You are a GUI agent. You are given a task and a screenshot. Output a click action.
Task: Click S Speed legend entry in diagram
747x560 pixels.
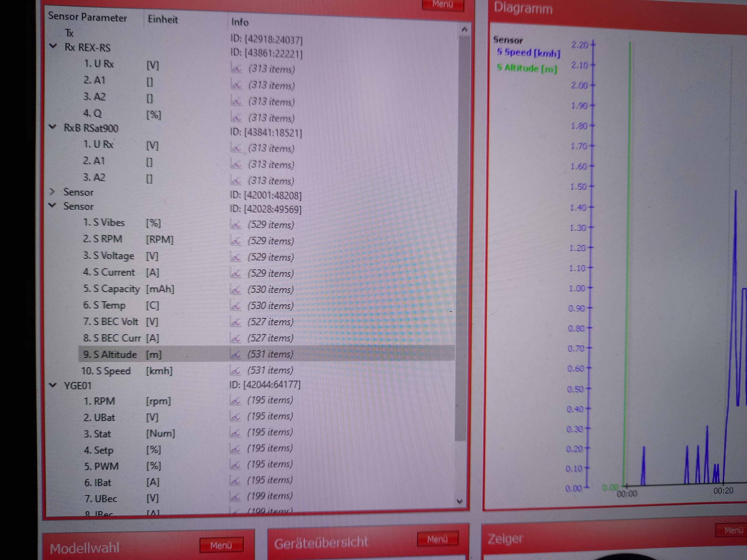pos(529,53)
